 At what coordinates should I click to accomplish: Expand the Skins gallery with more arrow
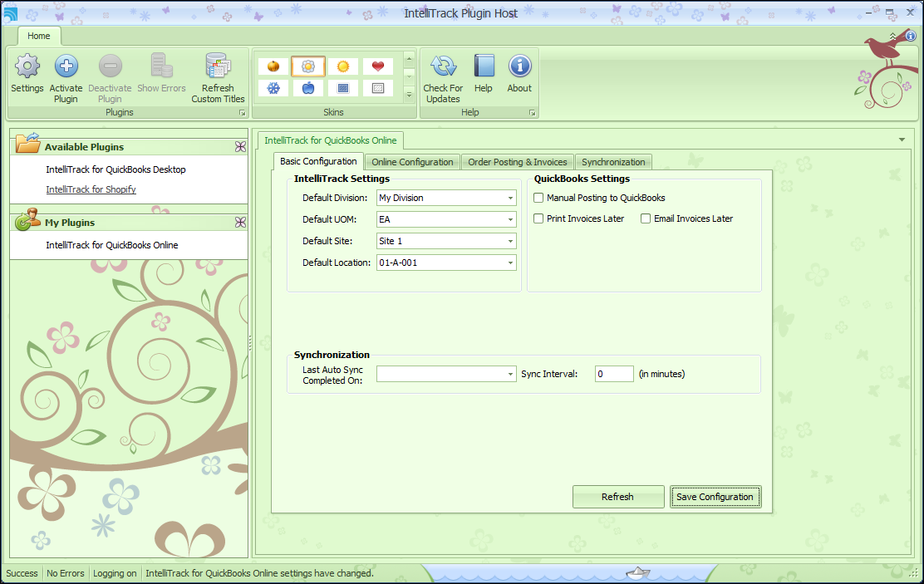(x=409, y=95)
